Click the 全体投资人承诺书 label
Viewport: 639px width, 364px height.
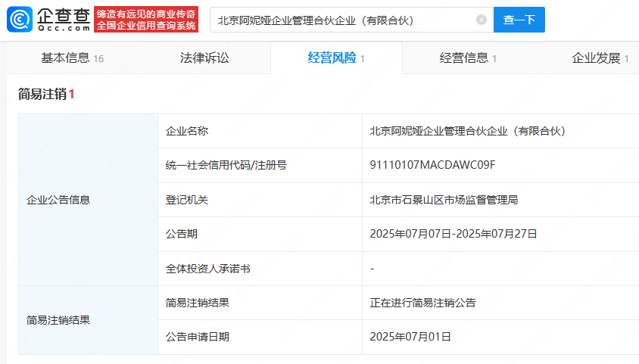208,269
